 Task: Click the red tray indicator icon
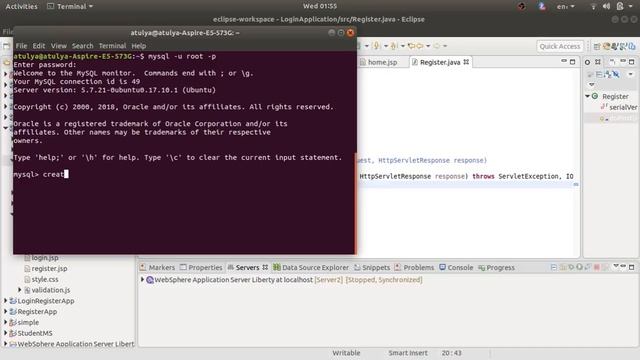522,7
